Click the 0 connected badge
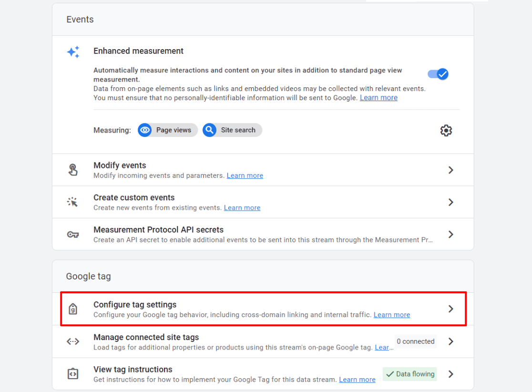The width and height of the screenshot is (532, 392). [x=415, y=341]
